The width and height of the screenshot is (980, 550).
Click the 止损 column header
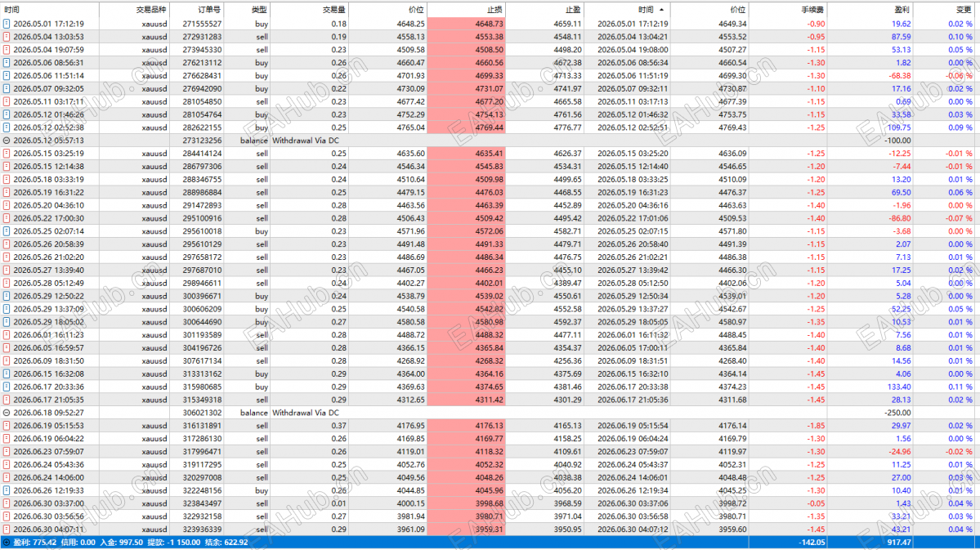(x=495, y=9)
